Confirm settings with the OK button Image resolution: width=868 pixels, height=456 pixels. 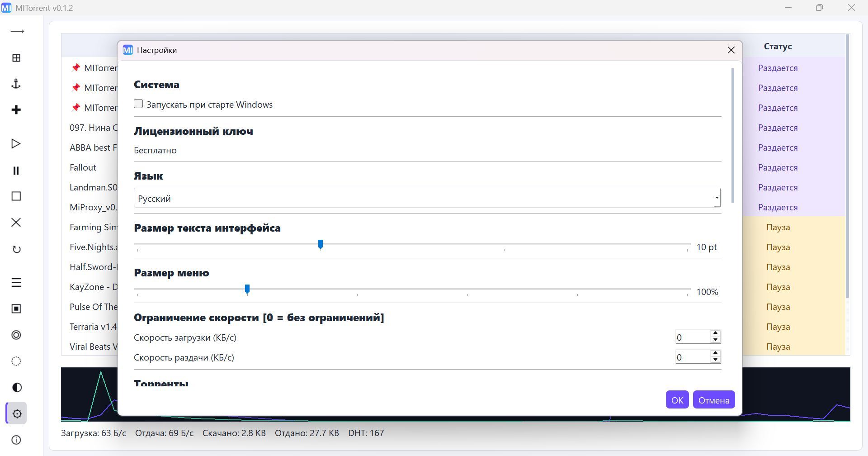point(677,400)
